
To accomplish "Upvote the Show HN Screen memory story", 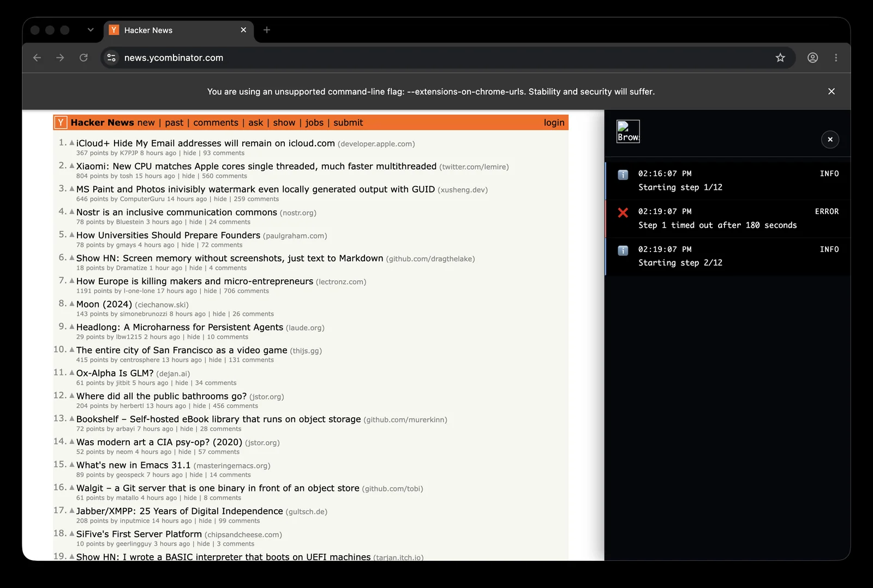I will click(x=71, y=257).
